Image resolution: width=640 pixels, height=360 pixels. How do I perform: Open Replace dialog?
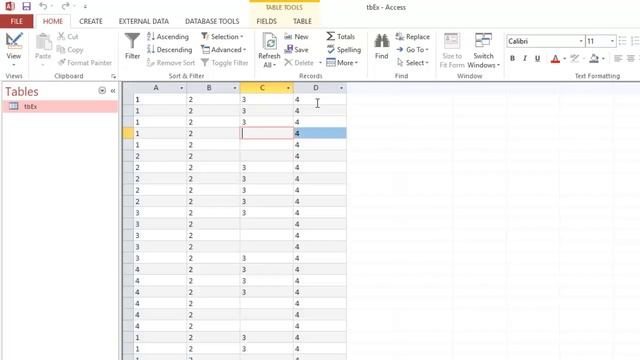pyautogui.click(x=412, y=36)
